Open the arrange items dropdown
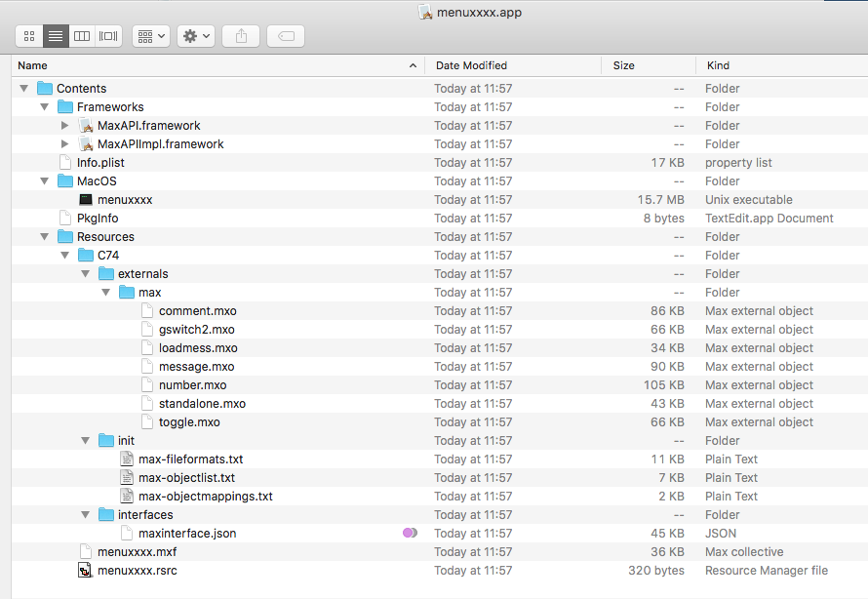The height and width of the screenshot is (599, 868). click(x=151, y=36)
